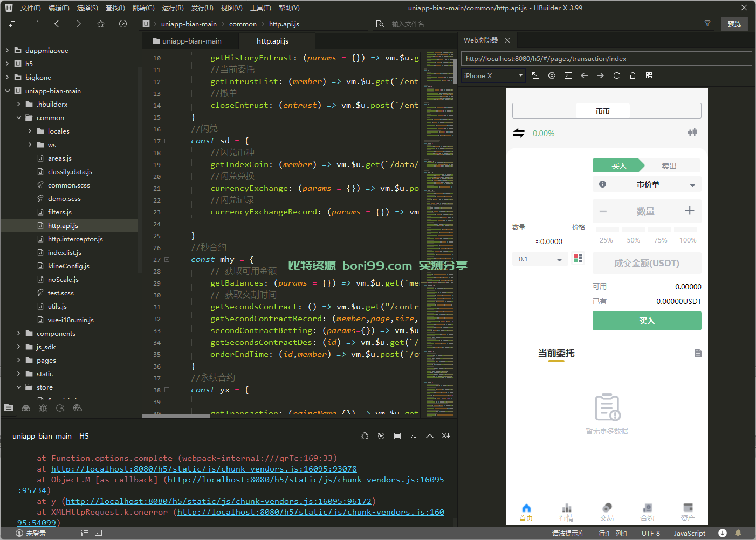This screenshot has height=540, width=756.
Task: Click the console rerun icon
Action: point(381,436)
